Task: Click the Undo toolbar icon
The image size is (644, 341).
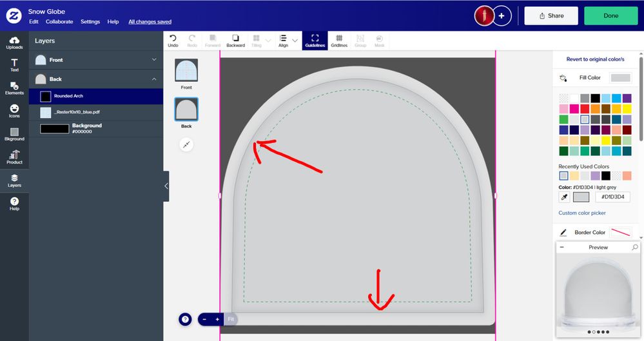Action: pyautogui.click(x=173, y=41)
